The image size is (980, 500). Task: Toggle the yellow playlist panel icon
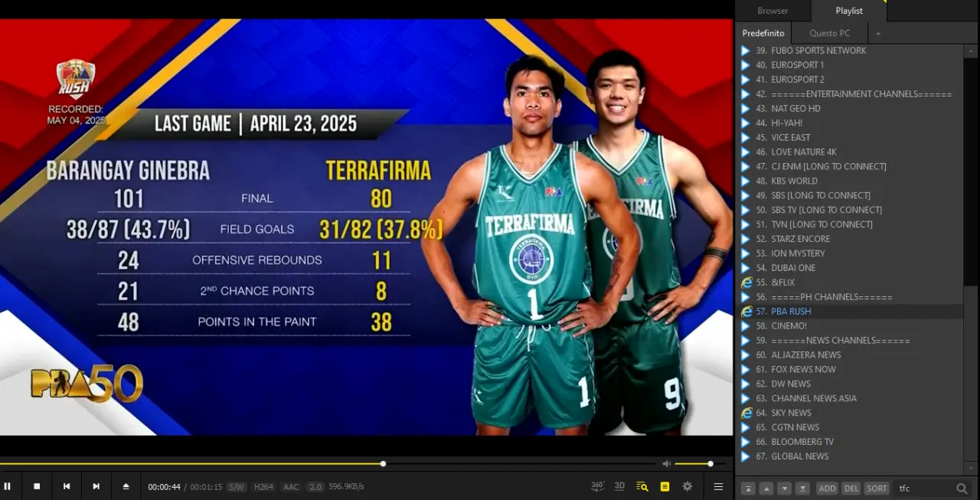coord(665,486)
